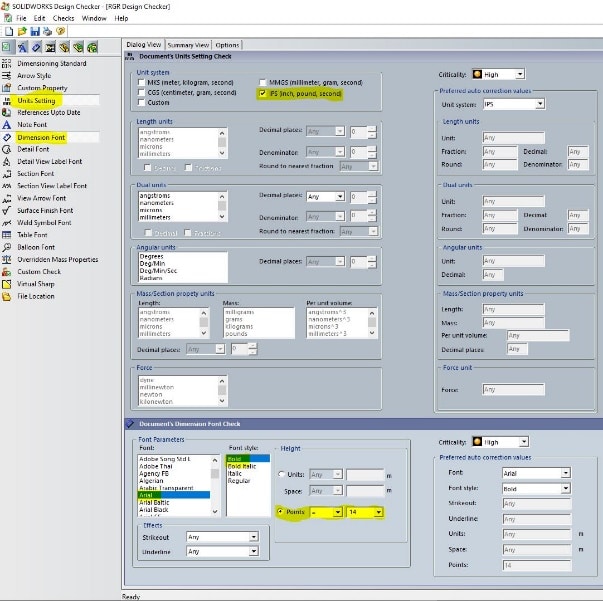Click the Font list scrollbar down arrow
The width and height of the screenshot is (603, 601).
pos(215,511)
